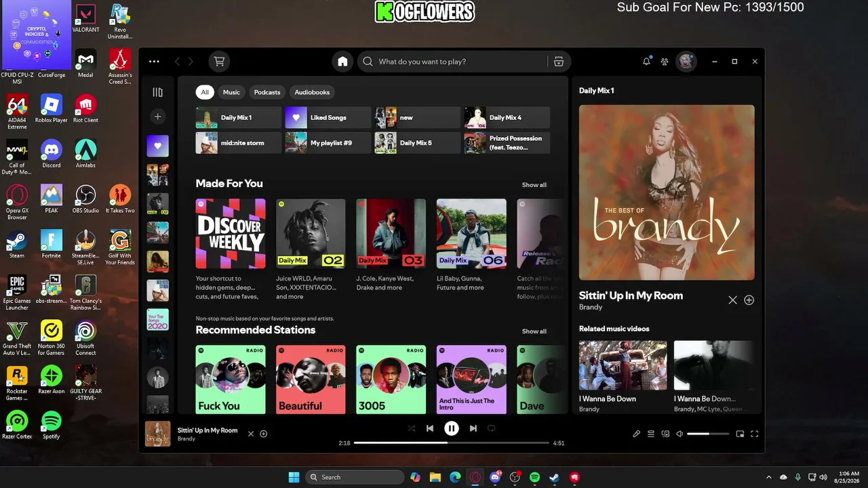Open the notifications bell
Screen dimensions: 868x488
[646, 62]
